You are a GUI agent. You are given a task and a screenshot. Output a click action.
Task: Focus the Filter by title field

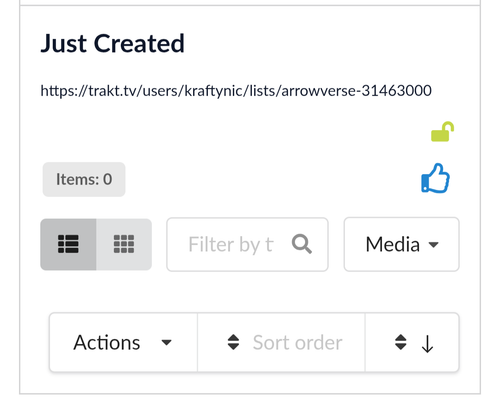click(x=247, y=244)
